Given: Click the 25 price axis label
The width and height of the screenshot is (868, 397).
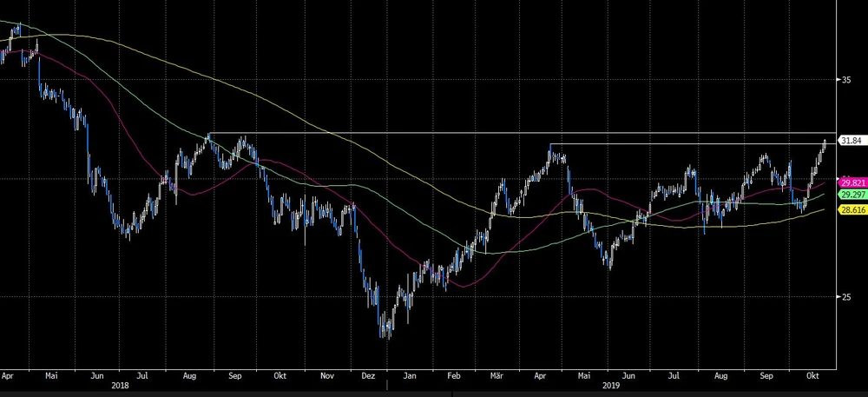Looking at the screenshot, I should coord(845,298).
